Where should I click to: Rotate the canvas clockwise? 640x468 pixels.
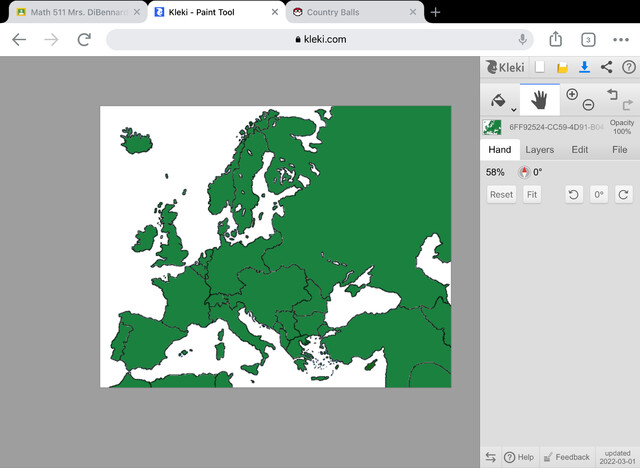(x=623, y=195)
